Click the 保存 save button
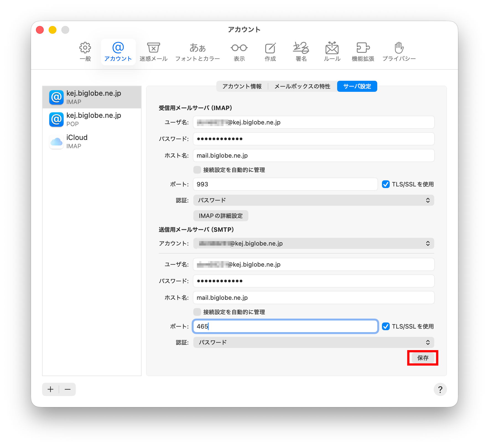489x448 pixels. click(x=423, y=358)
